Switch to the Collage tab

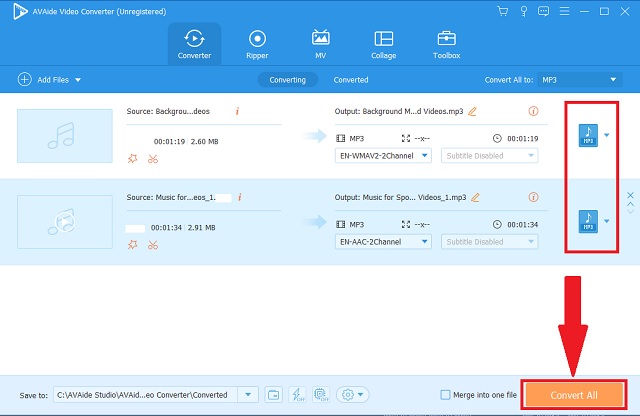coord(383,44)
